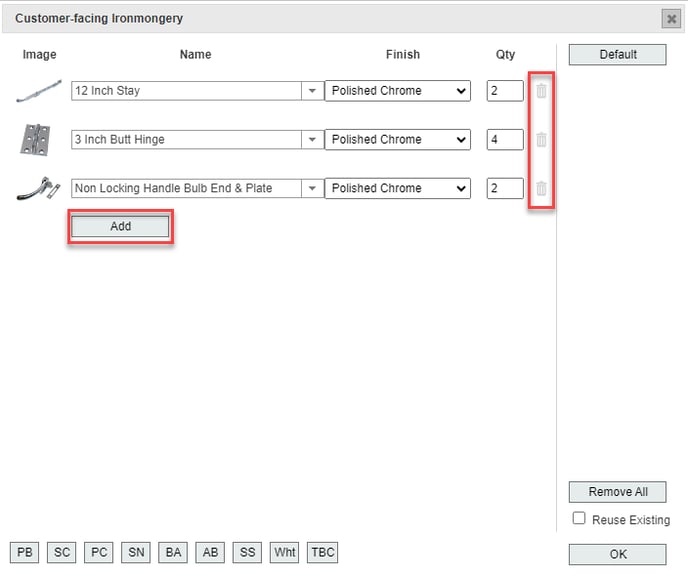Image resolution: width=688 pixels, height=576 pixels.
Task: Click the Default button
Action: pyautogui.click(x=617, y=55)
